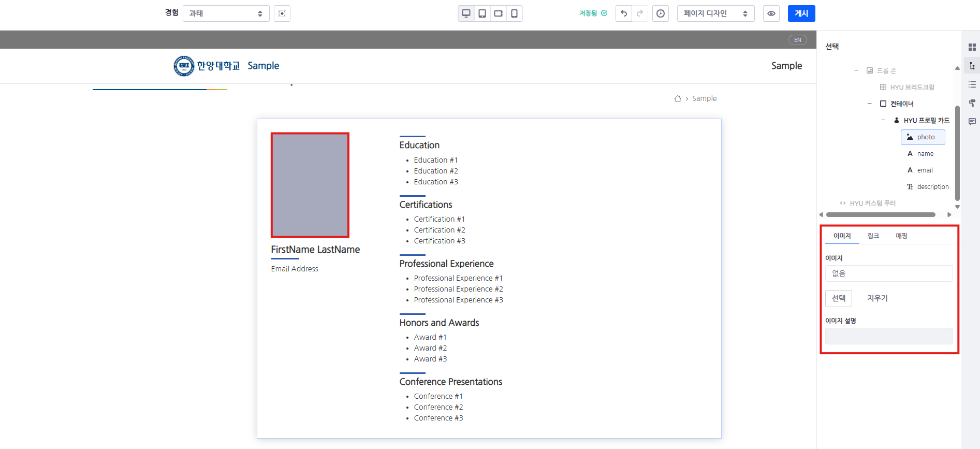Collapse the HYU 프로필 카드 tree node

pyautogui.click(x=883, y=120)
